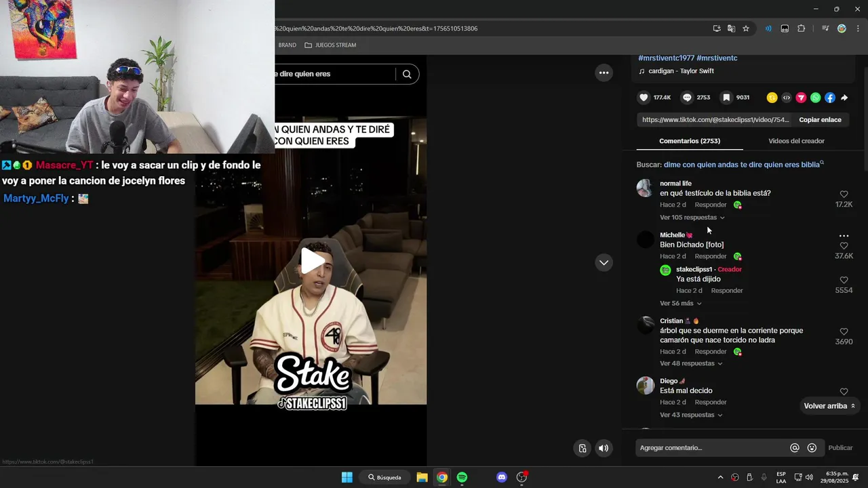The height and width of the screenshot is (488, 868).
Task: Share to WhatsApp icon
Action: [815, 98]
